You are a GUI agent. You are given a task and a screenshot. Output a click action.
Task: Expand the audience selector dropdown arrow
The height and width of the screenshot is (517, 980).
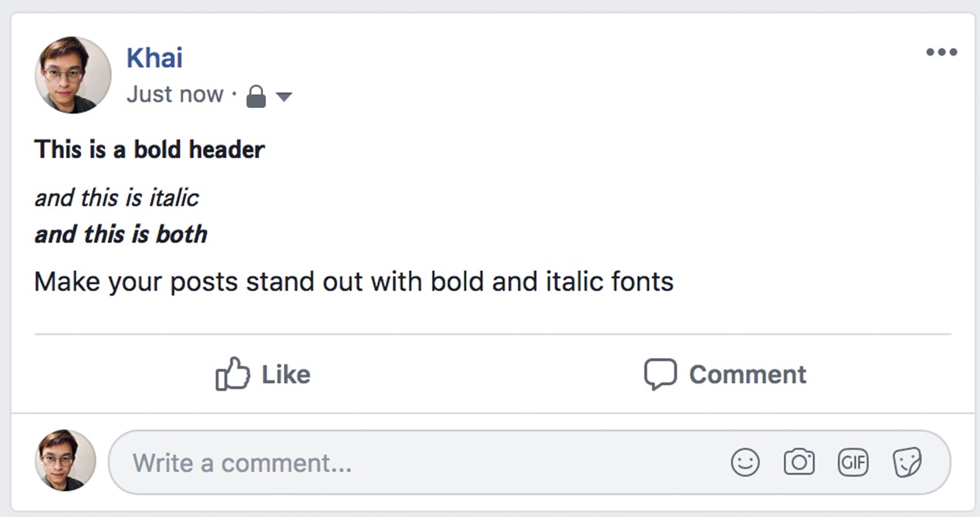[285, 96]
